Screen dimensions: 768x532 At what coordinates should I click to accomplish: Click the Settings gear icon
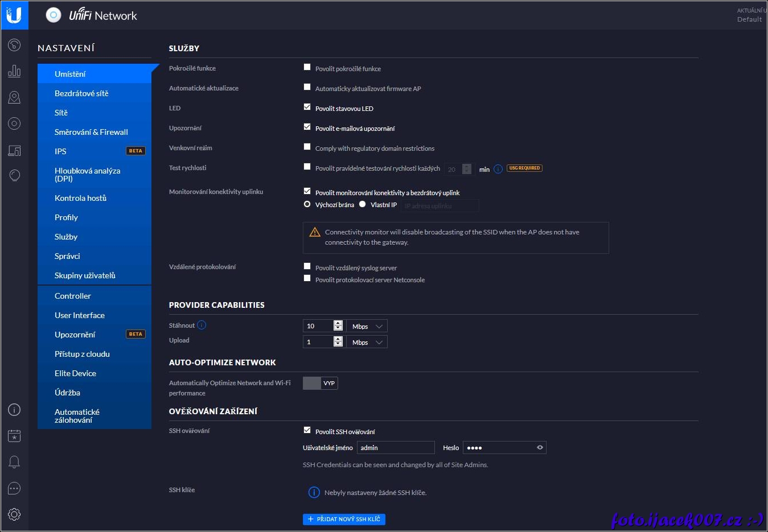point(14,514)
